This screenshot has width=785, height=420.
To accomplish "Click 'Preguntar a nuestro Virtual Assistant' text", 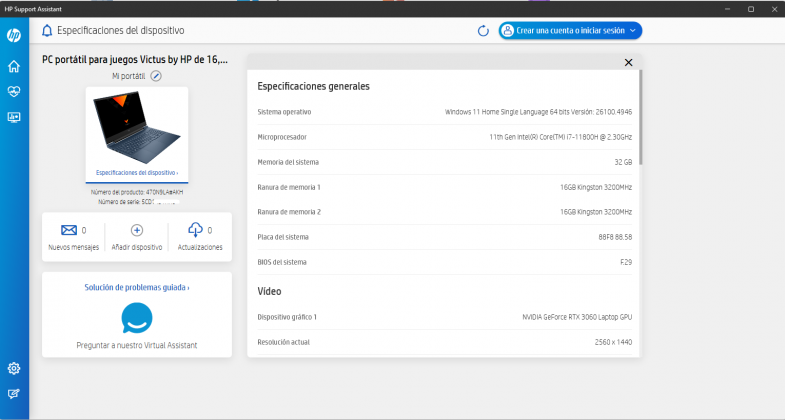I will (x=137, y=345).
